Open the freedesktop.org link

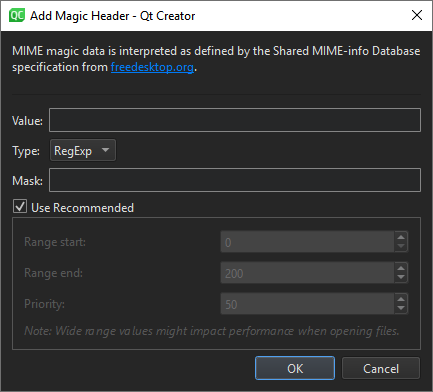(x=152, y=67)
